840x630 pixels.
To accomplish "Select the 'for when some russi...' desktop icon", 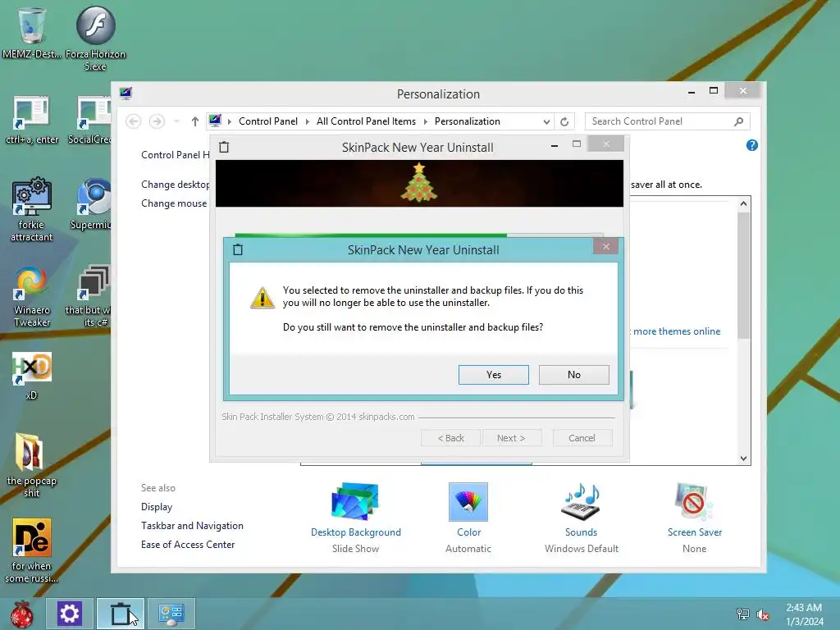I will [x=32, y=550].
